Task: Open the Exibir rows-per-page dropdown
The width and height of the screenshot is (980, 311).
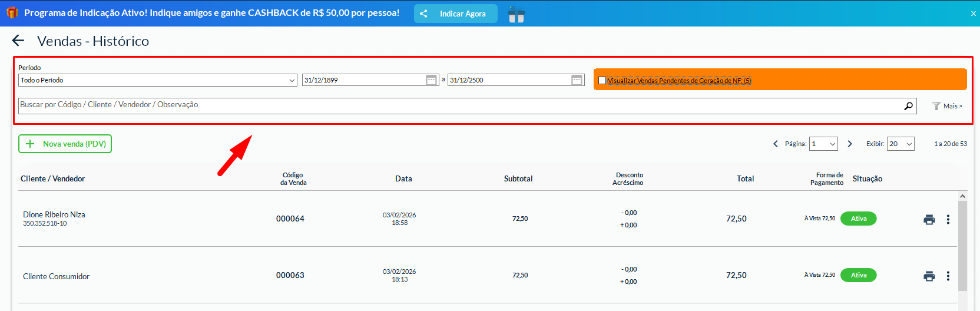Action: click(x=900, y=144)
